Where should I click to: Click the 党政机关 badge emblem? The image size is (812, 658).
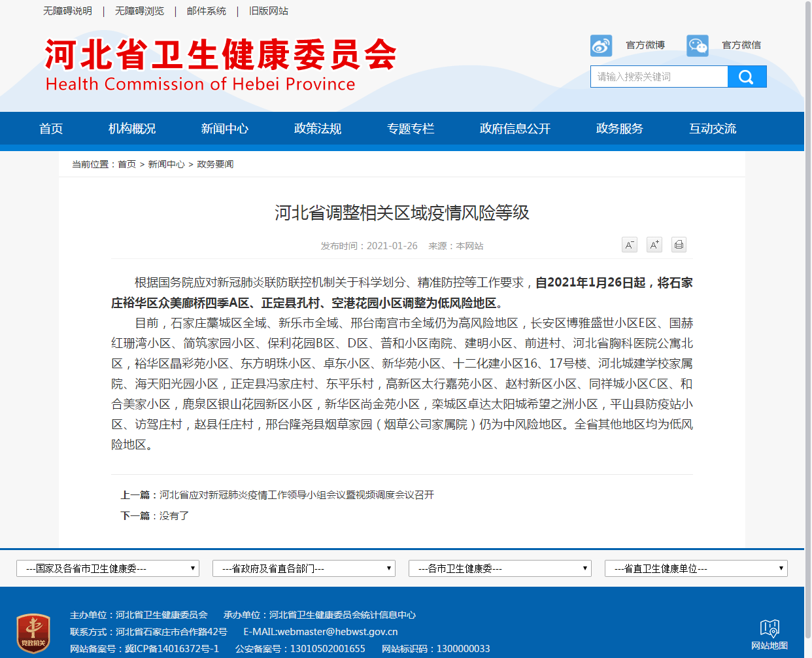coord(33,633)
